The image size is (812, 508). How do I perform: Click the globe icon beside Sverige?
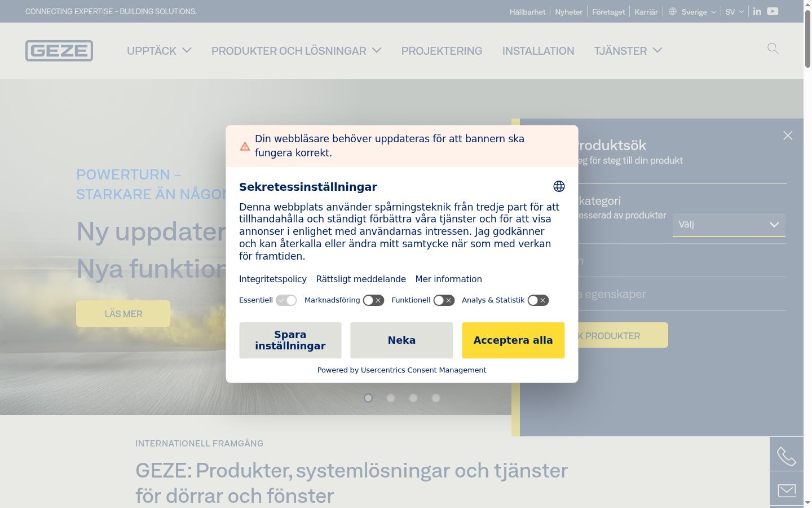(x=673, y=11)
